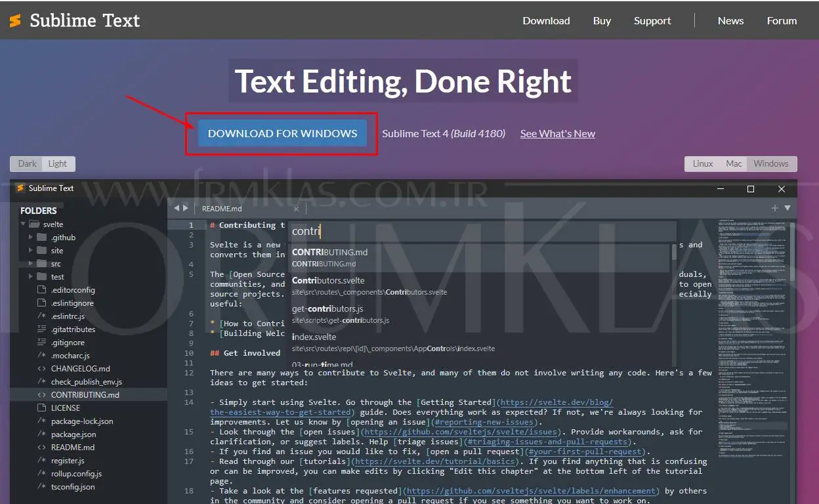The height and width of the screenshot is (504, 819).
Task: Expand the .github folder
Action: (31, 237)
